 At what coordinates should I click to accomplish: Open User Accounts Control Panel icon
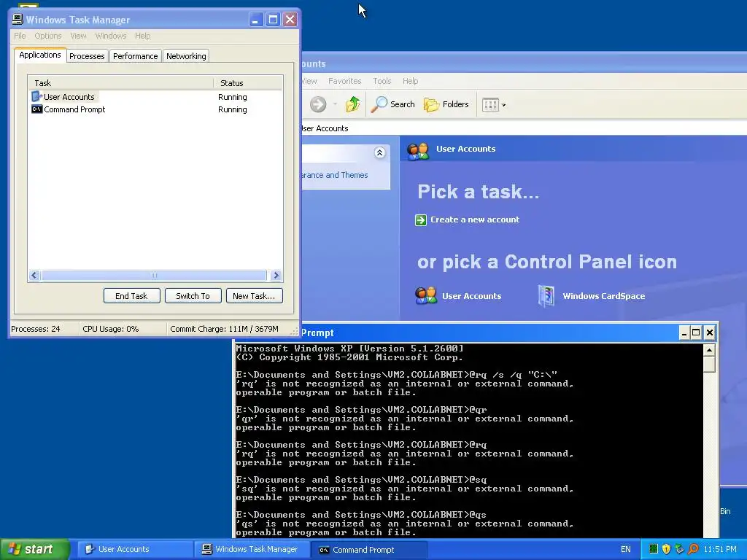425,296
